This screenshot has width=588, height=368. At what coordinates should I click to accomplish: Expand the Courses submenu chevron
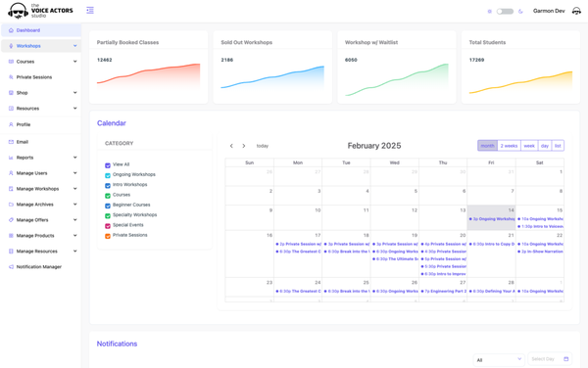click(75, 62)
